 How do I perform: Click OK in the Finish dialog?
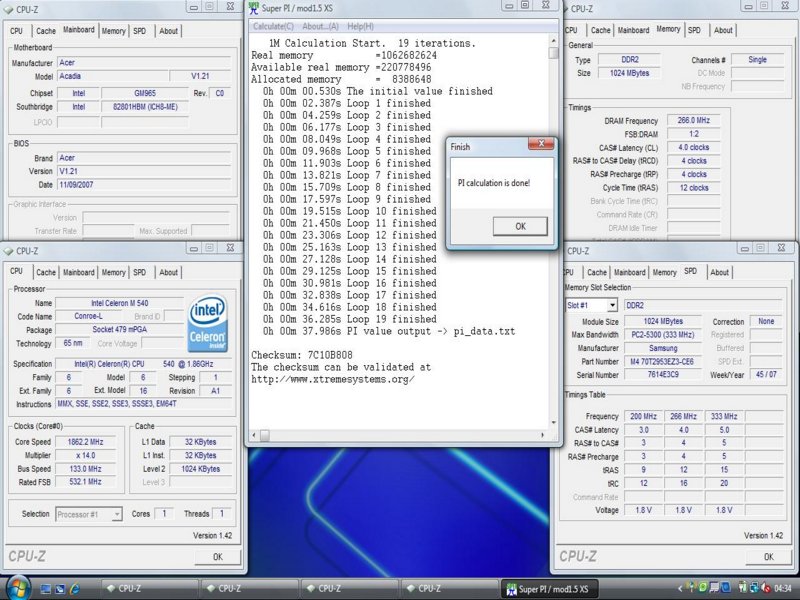point(520,226)
